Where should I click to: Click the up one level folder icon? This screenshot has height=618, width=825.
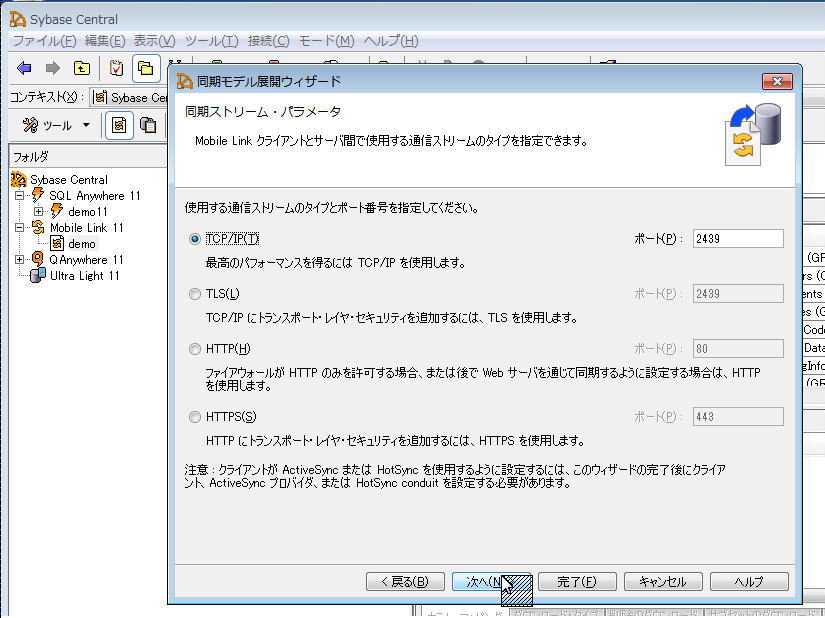(x=81, y=68)
